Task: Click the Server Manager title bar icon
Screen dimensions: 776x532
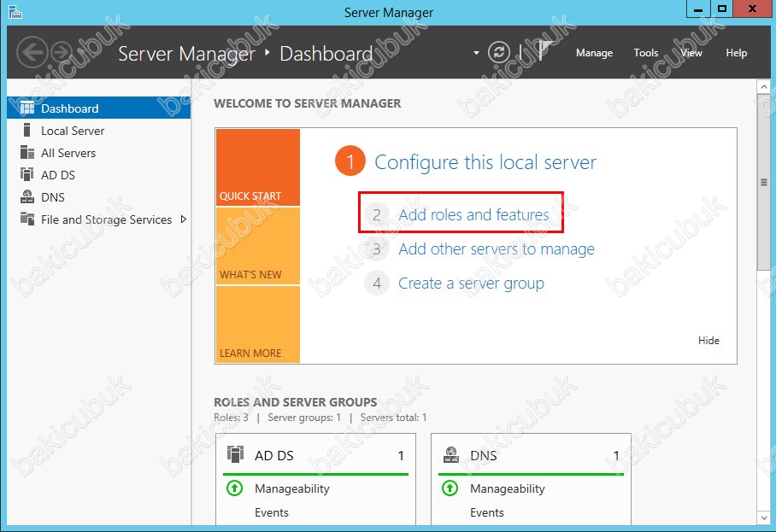Action: (x=15, y=12)
